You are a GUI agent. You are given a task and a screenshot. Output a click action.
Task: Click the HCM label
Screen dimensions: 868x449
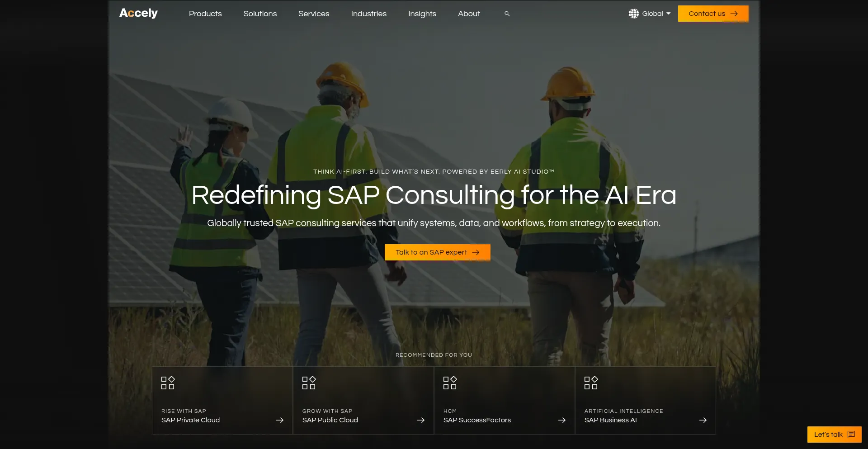(450, 411)
